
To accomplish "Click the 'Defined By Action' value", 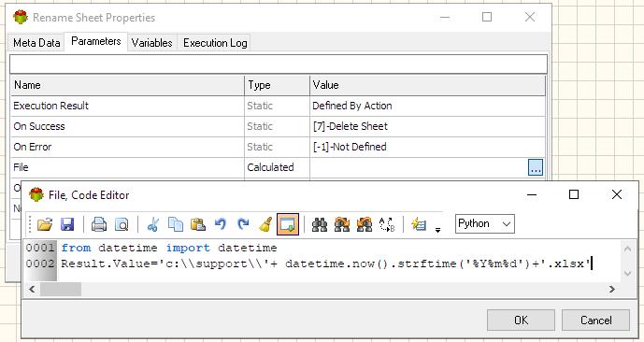I will 352,106.
